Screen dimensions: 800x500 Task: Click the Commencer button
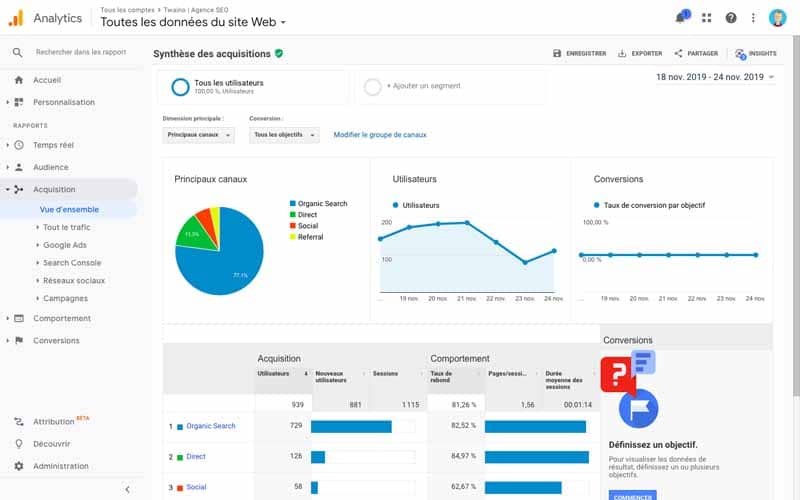(633, 495)
